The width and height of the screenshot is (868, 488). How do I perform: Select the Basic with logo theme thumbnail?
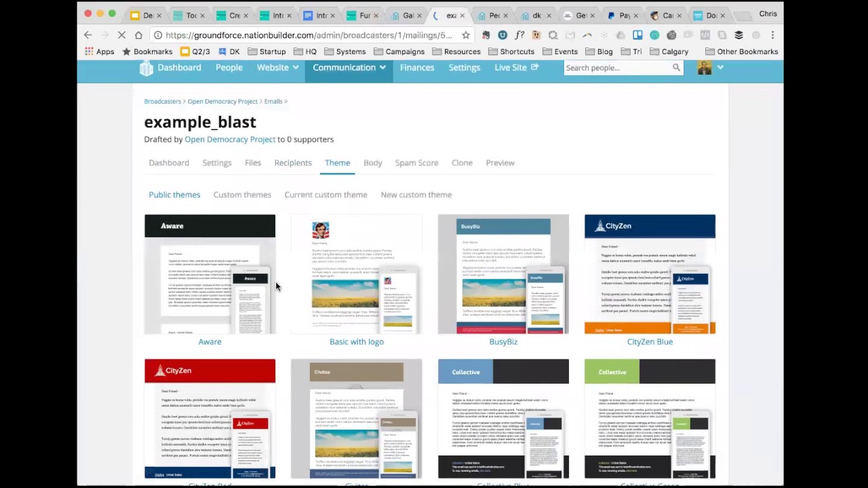coord(356,274)
